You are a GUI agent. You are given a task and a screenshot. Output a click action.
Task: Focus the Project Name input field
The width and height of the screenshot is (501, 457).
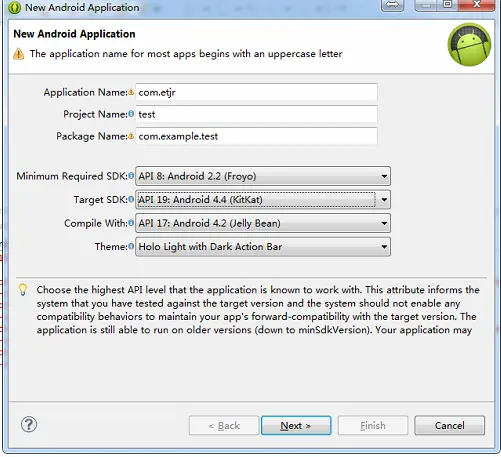click(x=256, y=114)
